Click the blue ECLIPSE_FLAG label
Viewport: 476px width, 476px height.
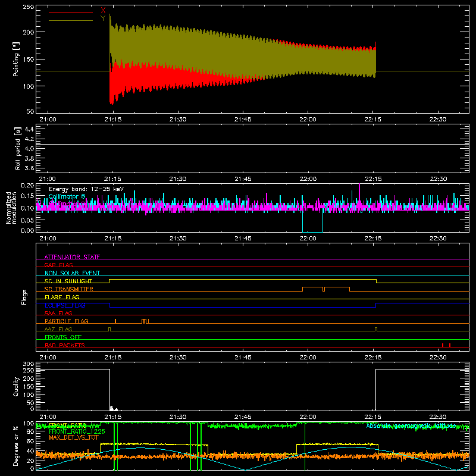point(65,305)
